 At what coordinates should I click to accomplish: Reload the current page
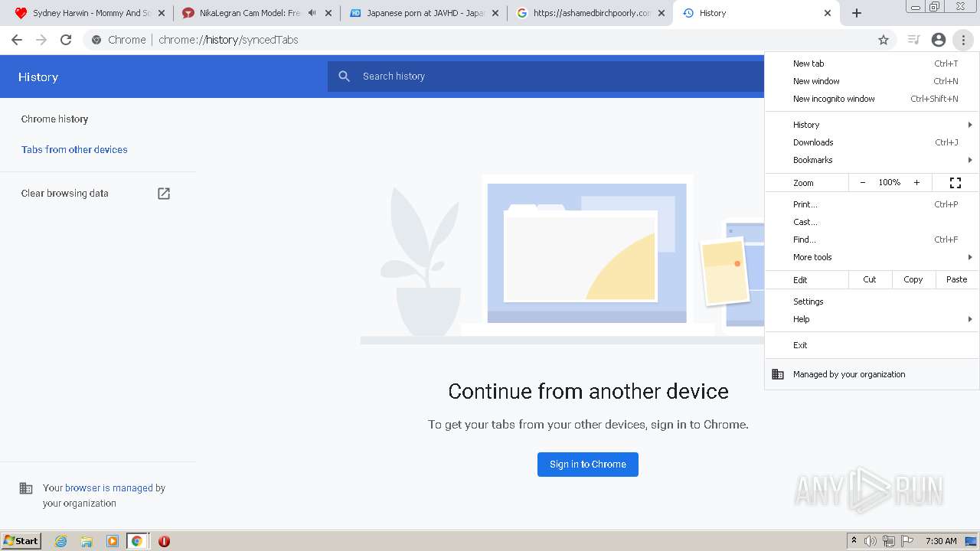tap(66, 40)
